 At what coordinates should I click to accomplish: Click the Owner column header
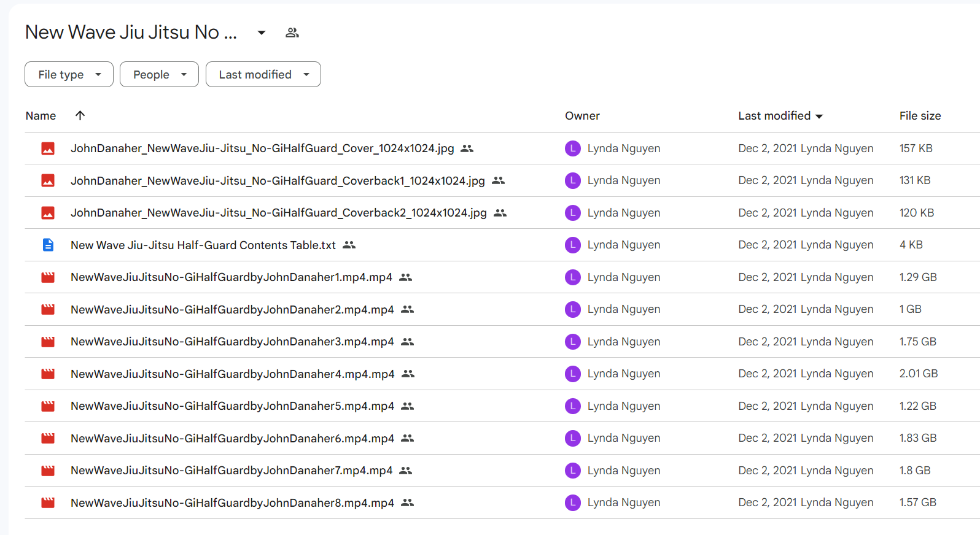coord(582,115)
